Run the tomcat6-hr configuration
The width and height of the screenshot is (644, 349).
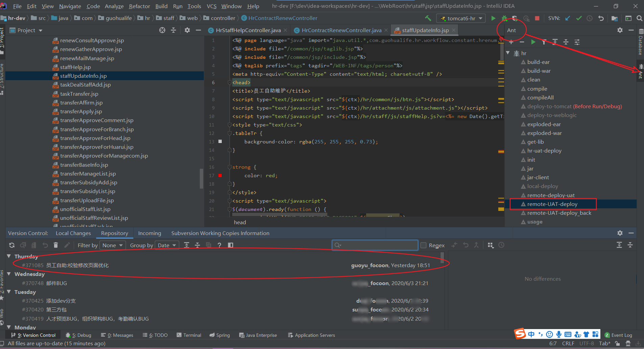[493, 18]
